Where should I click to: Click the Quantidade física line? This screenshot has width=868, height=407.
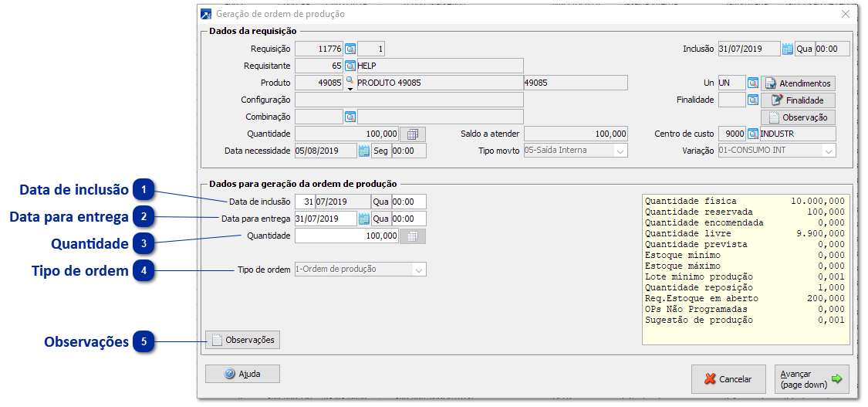pyautogui.click(x=745, y=201)
